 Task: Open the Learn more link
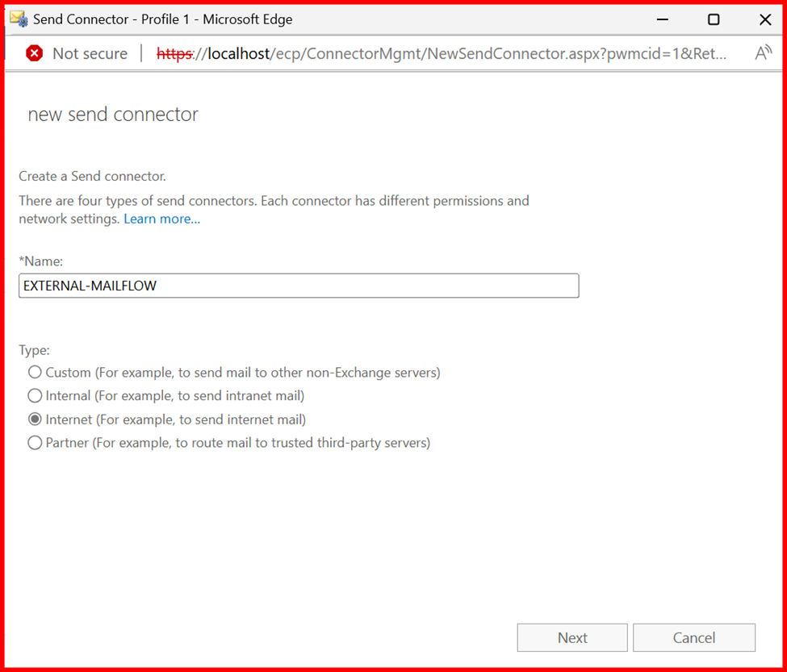[162, 219]
